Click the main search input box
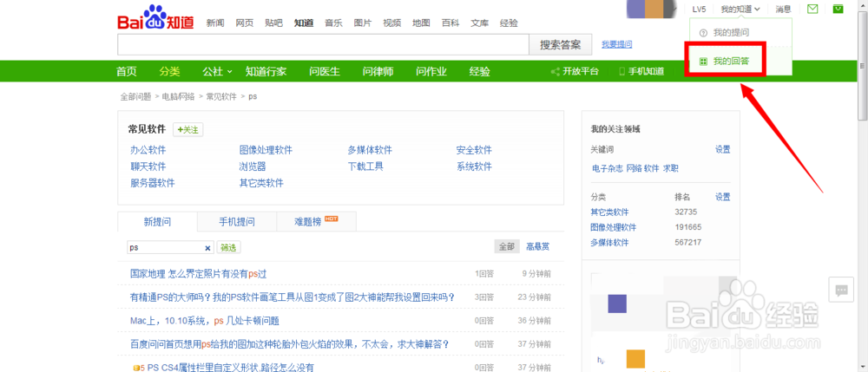Viewport: 868px width, 372px height. [x=323, y=45]
